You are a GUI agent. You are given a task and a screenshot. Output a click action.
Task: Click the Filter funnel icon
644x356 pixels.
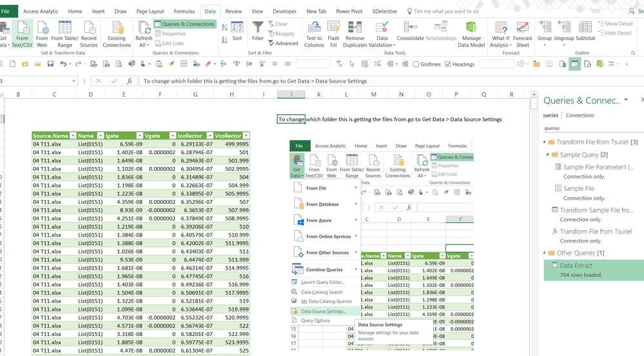pos(258,31)
